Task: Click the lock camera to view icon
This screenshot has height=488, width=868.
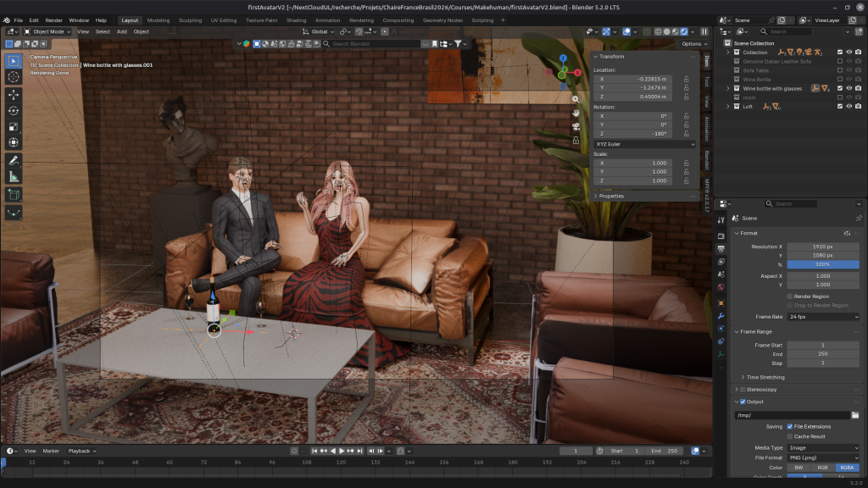Action: (576, 140)
